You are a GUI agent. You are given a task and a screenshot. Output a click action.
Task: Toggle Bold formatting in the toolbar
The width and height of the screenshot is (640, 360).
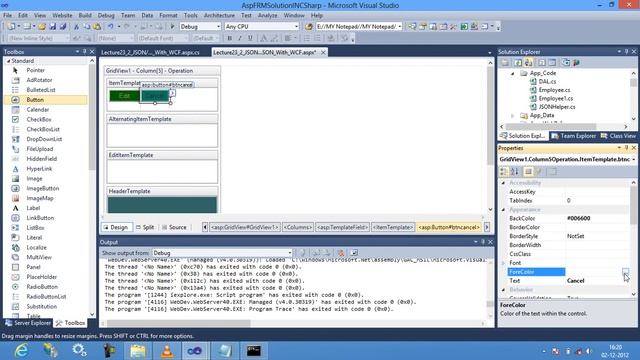coord(229,38)
